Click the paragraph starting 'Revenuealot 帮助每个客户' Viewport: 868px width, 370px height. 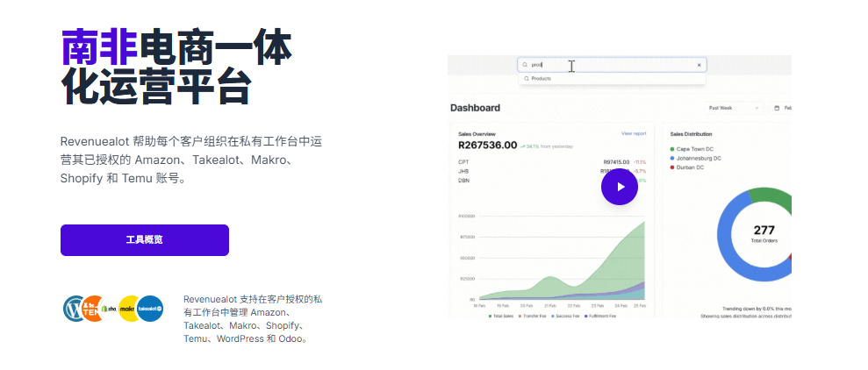tap(191, 160)
